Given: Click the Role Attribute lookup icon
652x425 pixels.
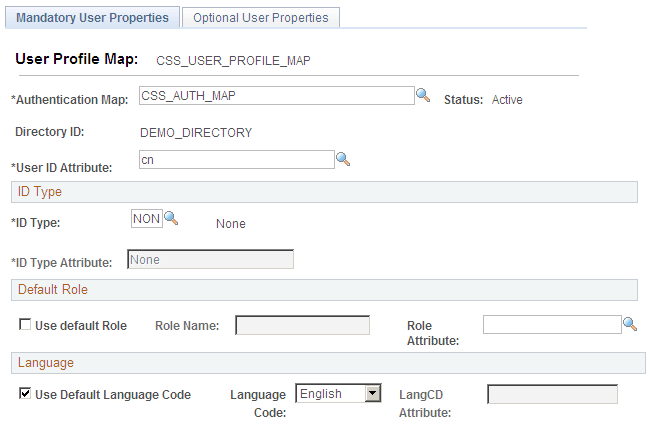Looking at the screenshot, I should pyautogui.click(x=630, y=324).
